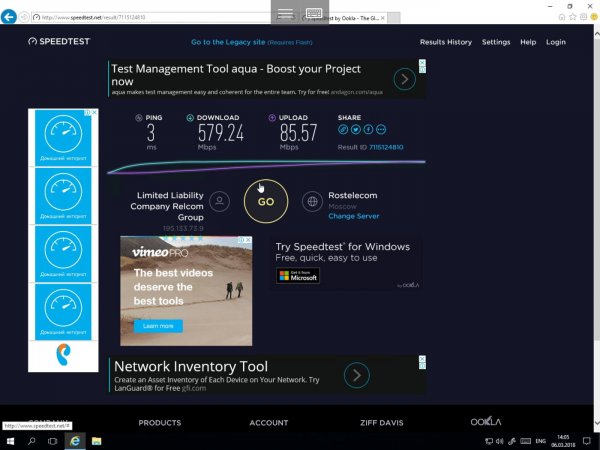Click the arrow on the Test Management Tool ad
Screen dimensions: 600x450
tap(404, 79)
